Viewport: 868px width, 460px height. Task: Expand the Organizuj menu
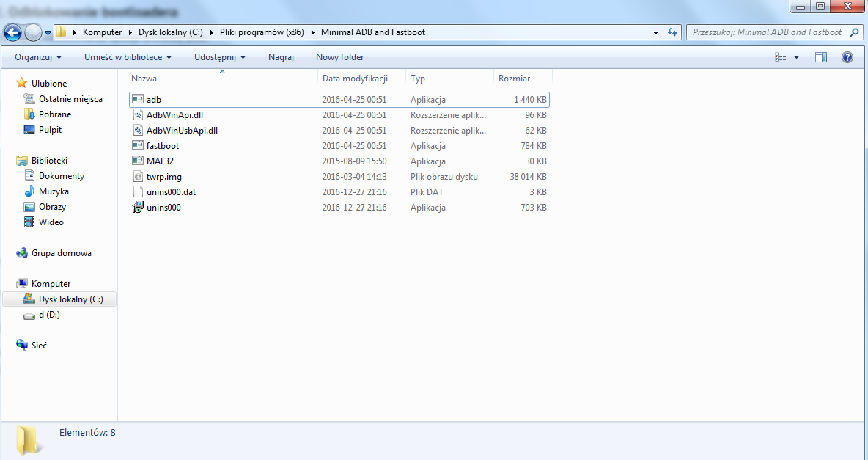pos(38,57)
